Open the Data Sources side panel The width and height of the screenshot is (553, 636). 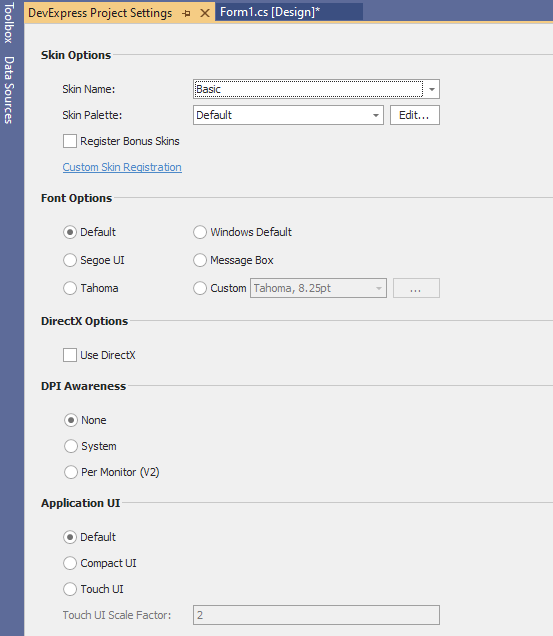pos(9,90)
